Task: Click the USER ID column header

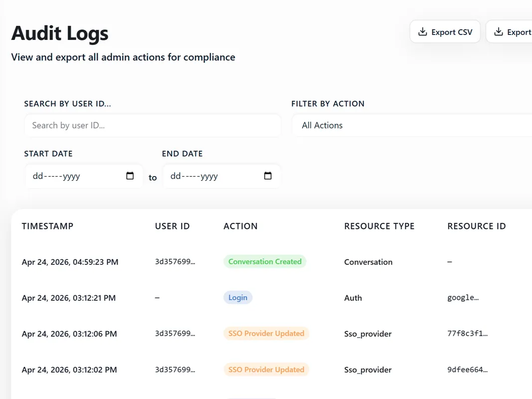Action: pyautogui.click(x=173, y=226)
